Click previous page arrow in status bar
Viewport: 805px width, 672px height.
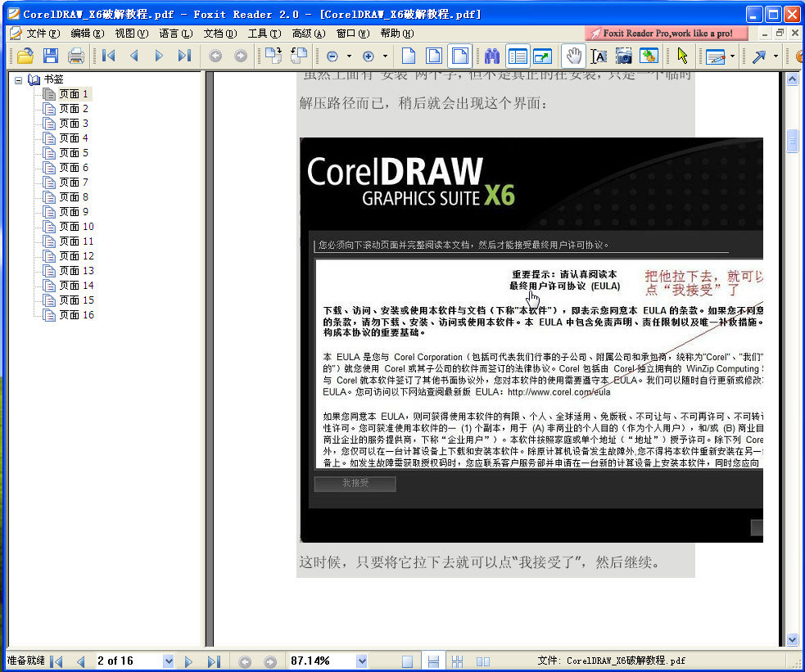pos(80,661)
